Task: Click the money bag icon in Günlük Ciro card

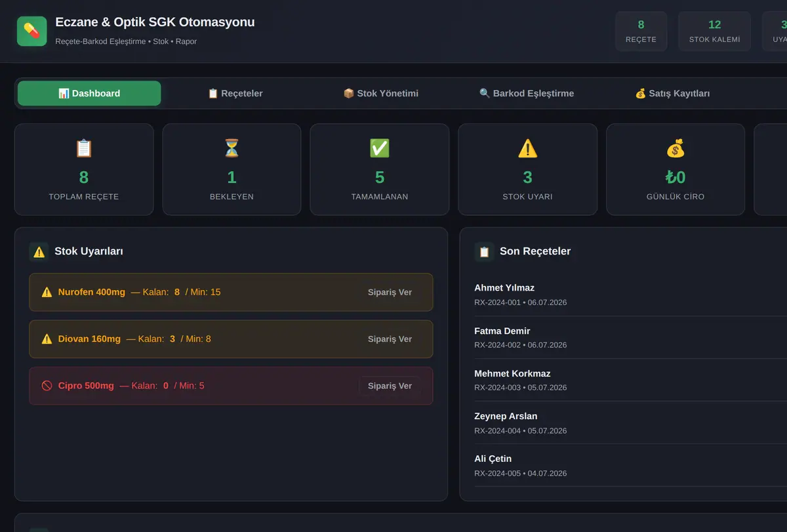Action: (676, 148)
